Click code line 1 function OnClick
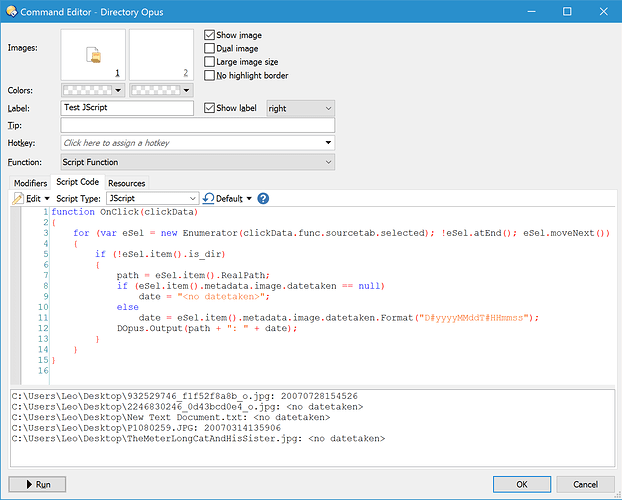 [x=125, y=212]
